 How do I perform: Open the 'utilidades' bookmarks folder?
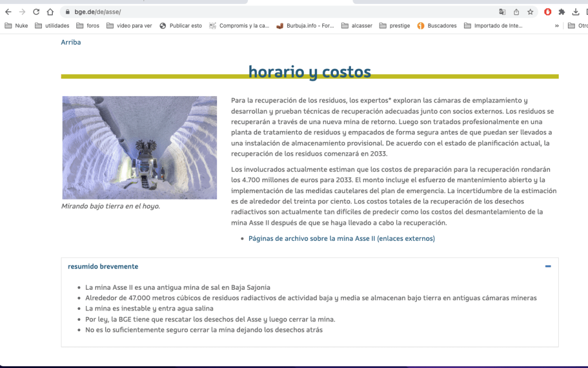click(52, 25)
